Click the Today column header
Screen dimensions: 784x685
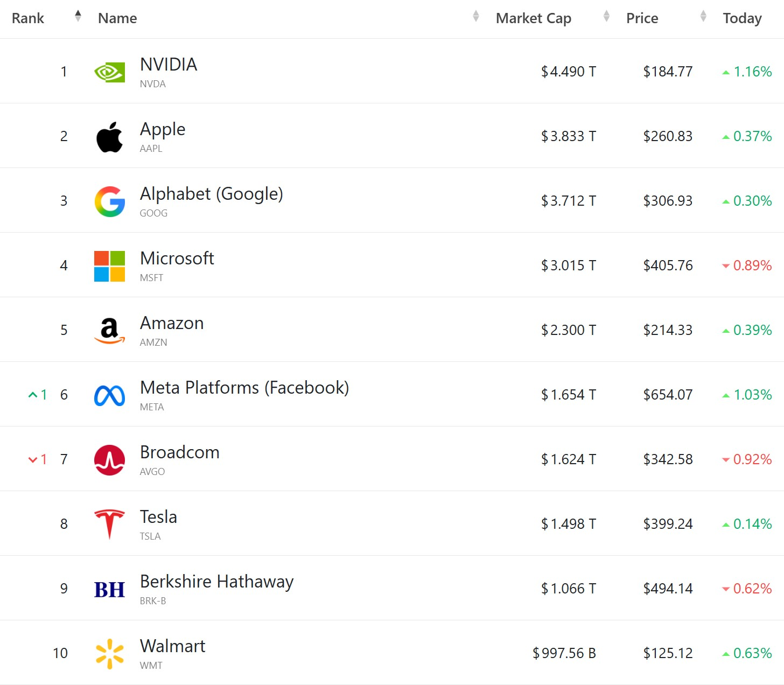(742, 18)
